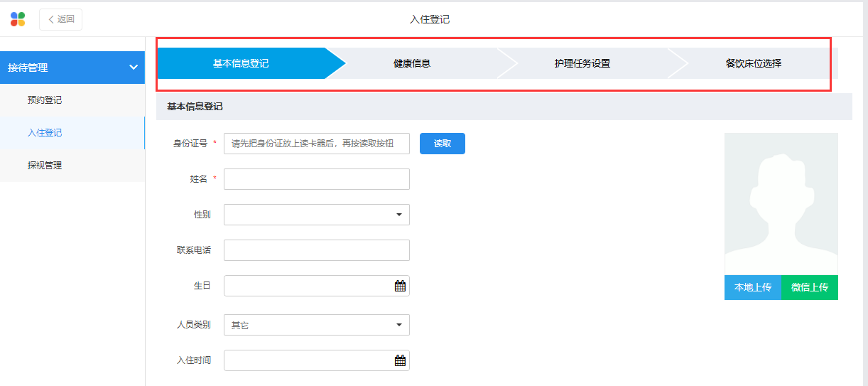The width and height of the screenshot is (868, 386).
Task: Switch to the 健康信息 step
Action: 412,63
